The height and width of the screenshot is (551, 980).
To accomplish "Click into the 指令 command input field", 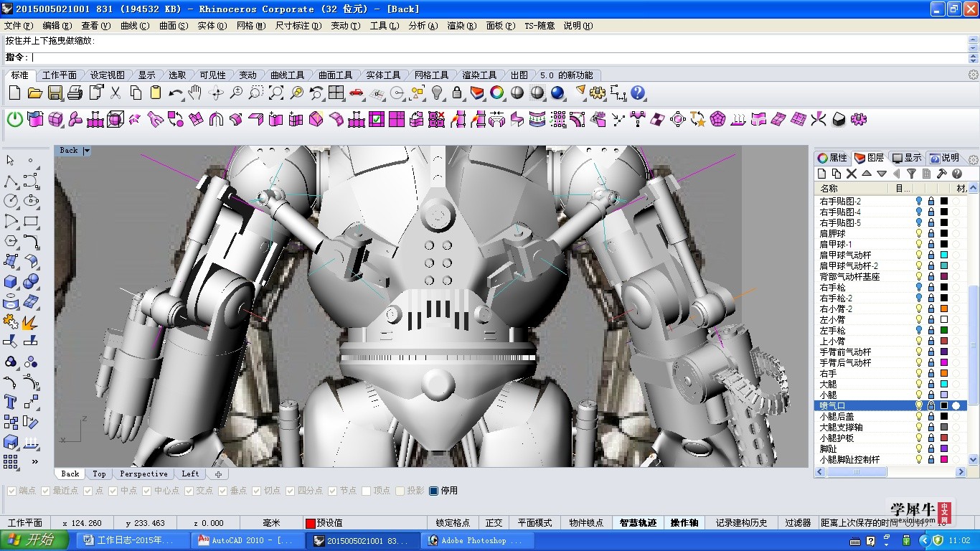I will tap(499, 57).
